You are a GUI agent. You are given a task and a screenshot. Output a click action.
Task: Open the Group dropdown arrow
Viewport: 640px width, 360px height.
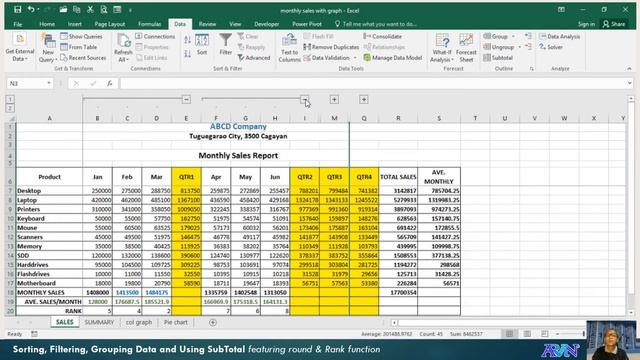(x=513, y=36)
